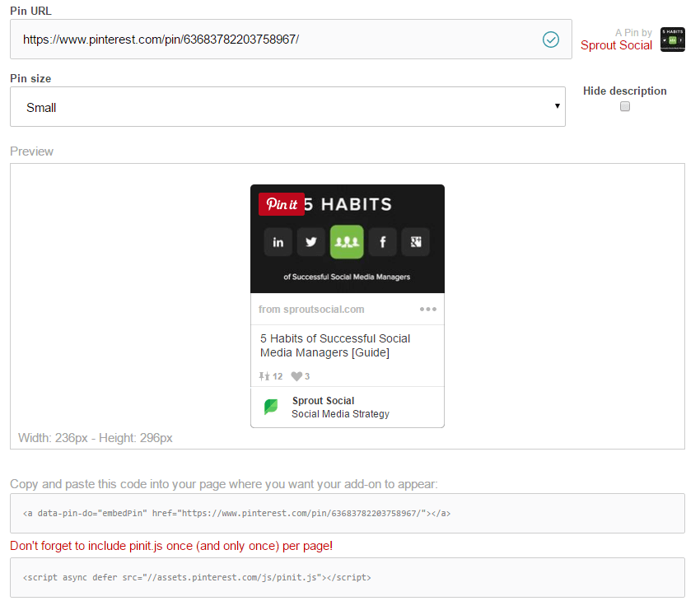Screen dimensions: 700x601
Task: Click the 'A Pin by' text
Action: click(x=633, y=33)
